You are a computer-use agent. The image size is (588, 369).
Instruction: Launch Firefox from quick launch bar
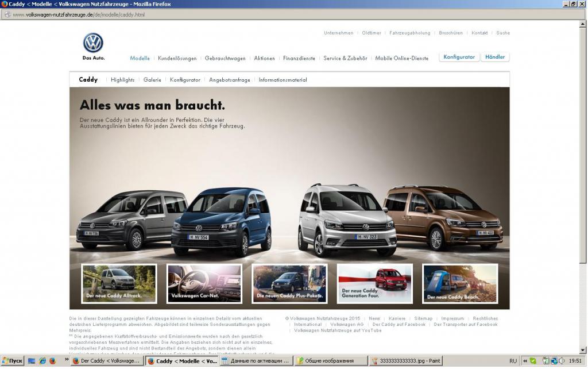[52, 361]
